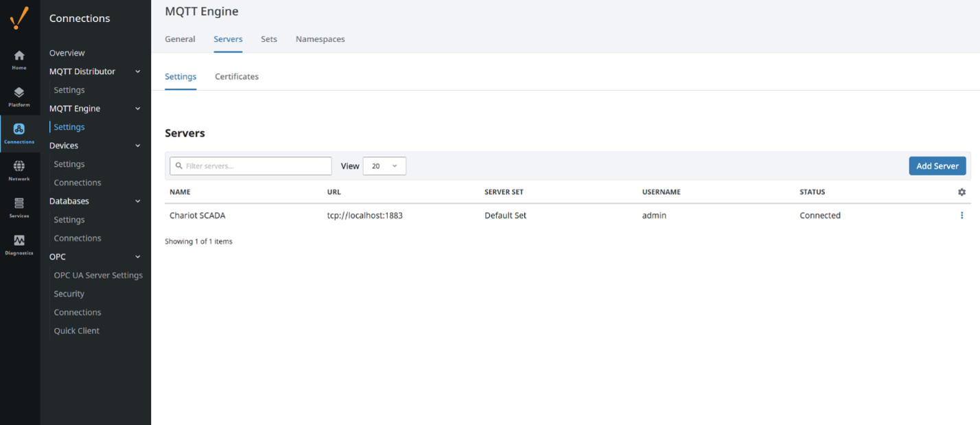Open Connections under OPC
The image size is (980, 425).
(x=78, y=312)
